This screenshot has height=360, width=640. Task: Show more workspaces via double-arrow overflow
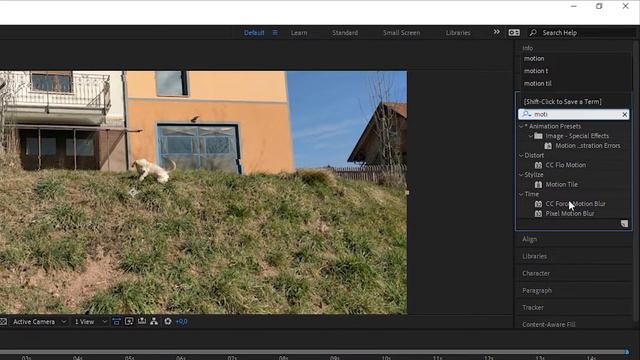click(x=496, y=32)
